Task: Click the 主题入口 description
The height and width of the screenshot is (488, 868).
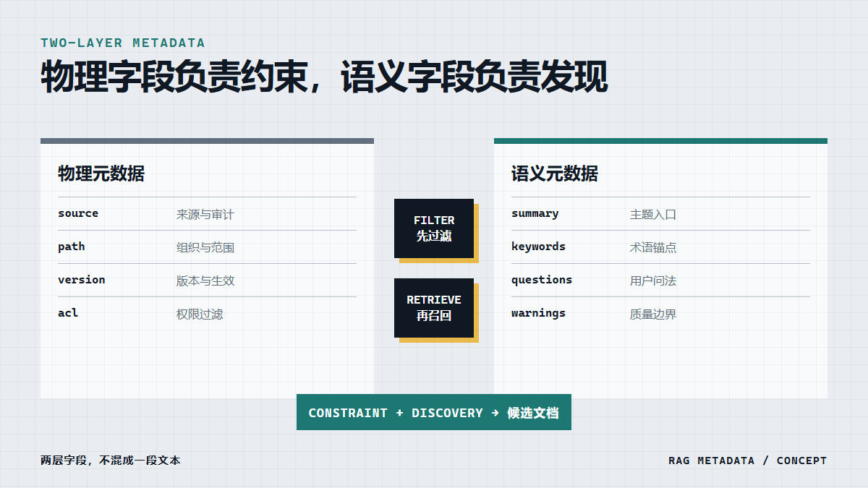Action: [x=653, y=215]
